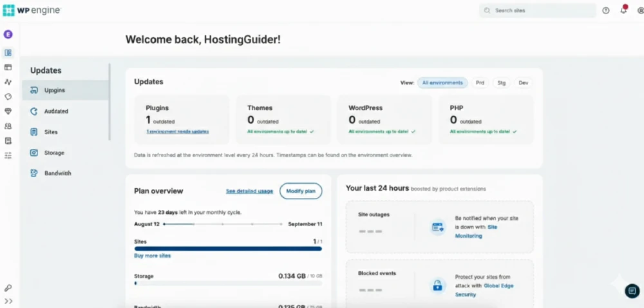The image size is (644, 308).
Task: Open 1 environment needs updates link
Action: 178,131
